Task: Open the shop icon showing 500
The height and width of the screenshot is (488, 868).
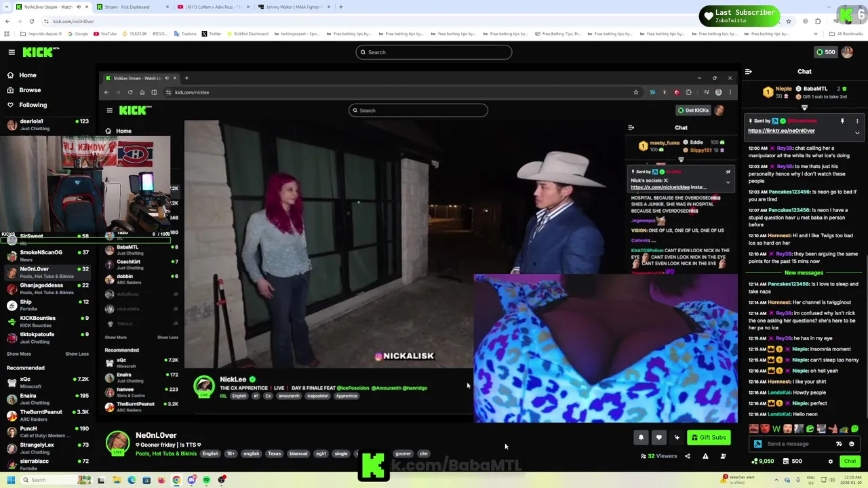Action: (792, 462)
